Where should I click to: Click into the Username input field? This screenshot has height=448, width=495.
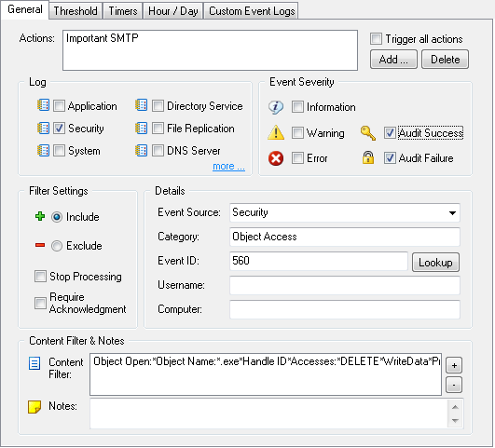coord(345,286)
